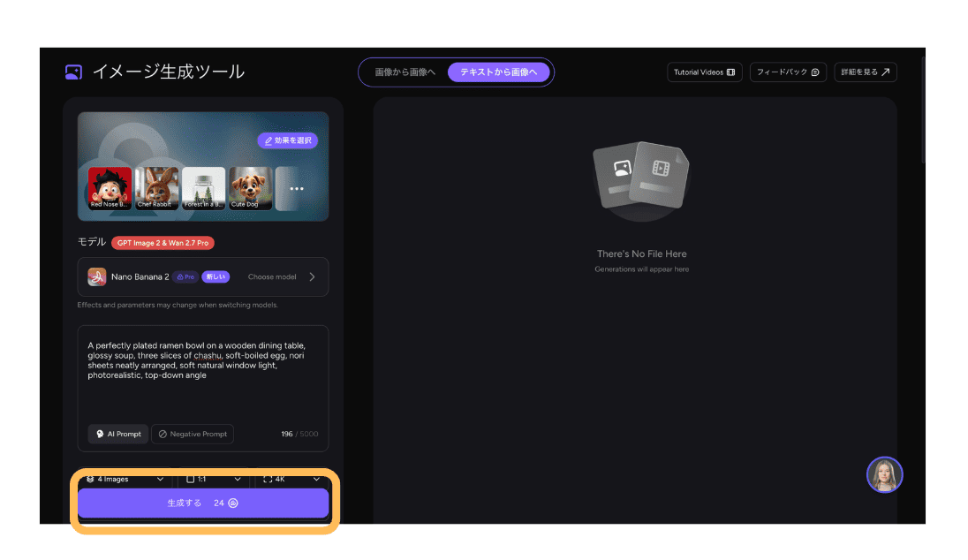Toggle the AI Prompt option
Screen dimensions: 968x560
click(117, 434)
